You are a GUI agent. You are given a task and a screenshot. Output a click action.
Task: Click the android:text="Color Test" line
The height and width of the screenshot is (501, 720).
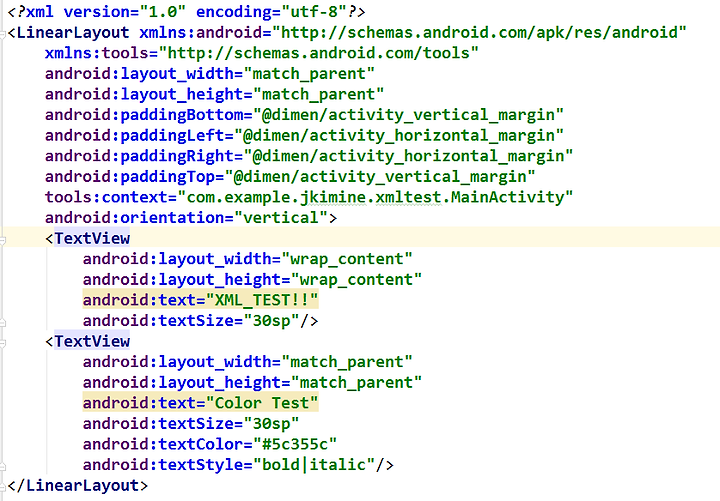pyautogui.click(x=200, y=403)
